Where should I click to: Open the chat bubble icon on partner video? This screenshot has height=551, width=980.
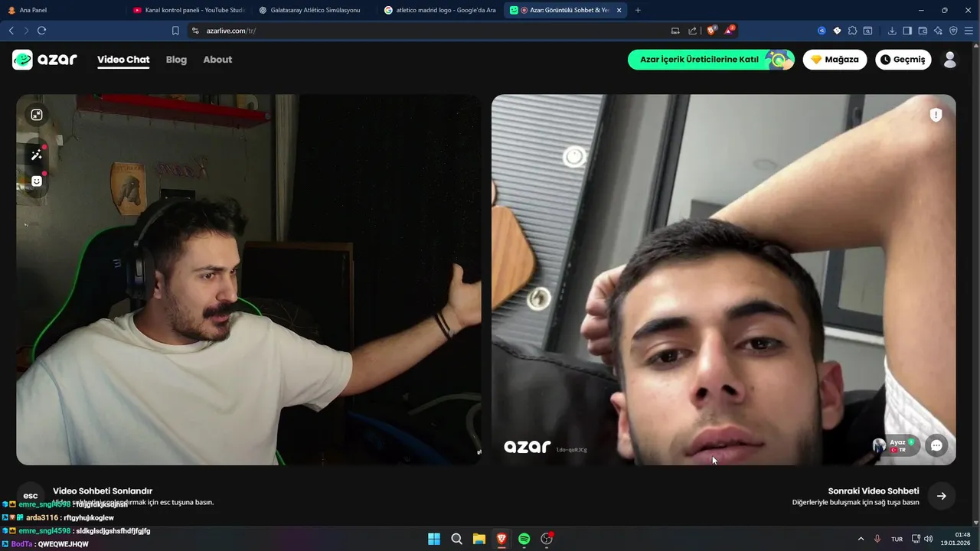(936, 445)
